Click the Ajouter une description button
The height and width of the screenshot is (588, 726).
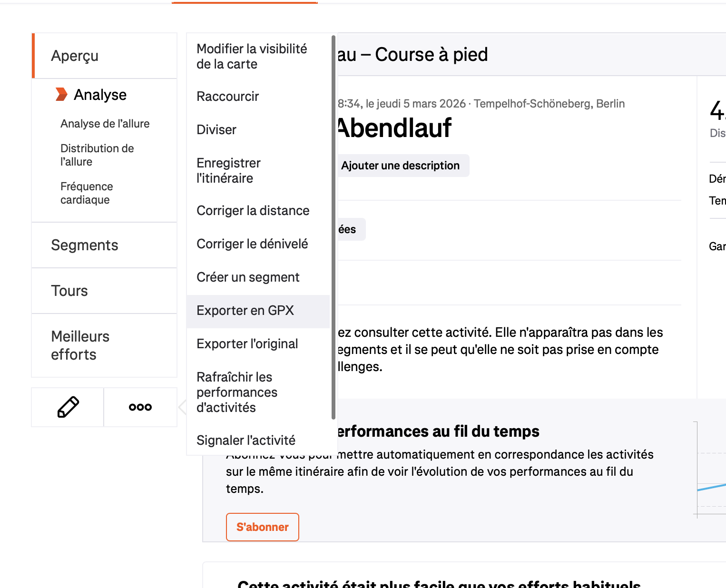[400, 165]
